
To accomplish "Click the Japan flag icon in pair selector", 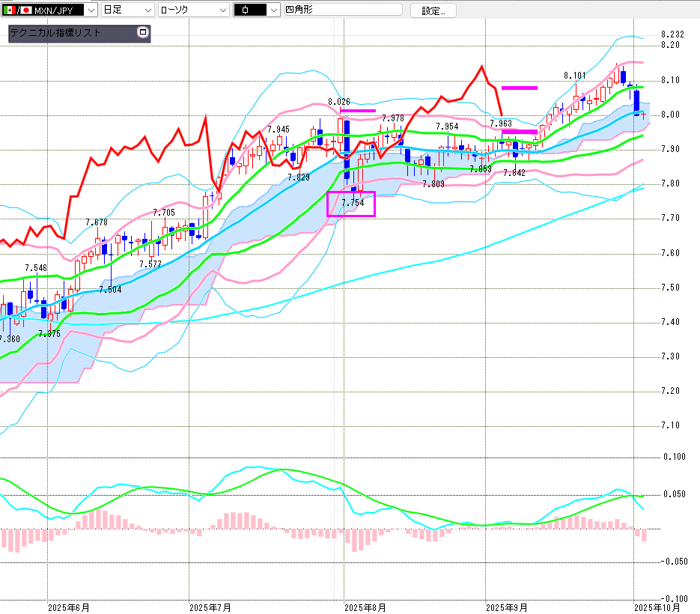I will click(x=25, y=10).
